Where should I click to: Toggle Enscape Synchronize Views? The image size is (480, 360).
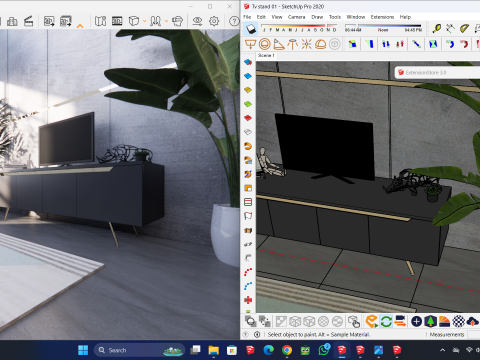[400, 322]
